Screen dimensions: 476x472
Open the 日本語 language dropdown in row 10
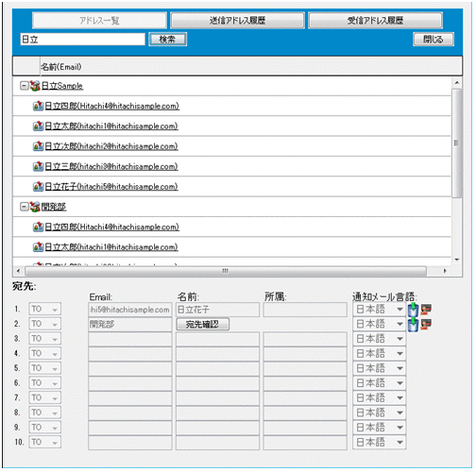pos(380,442)
